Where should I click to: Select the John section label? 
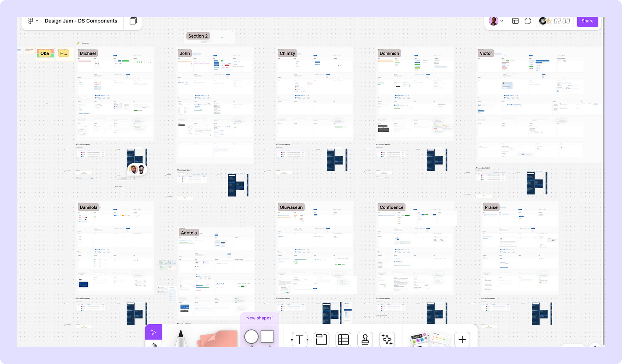[x=185, y=53]
